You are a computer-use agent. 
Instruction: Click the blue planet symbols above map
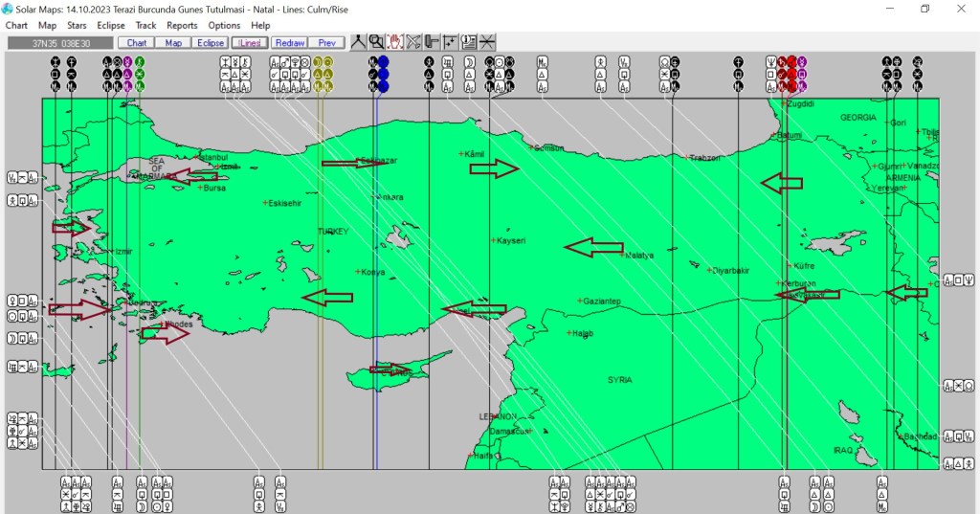click(383, 74)
